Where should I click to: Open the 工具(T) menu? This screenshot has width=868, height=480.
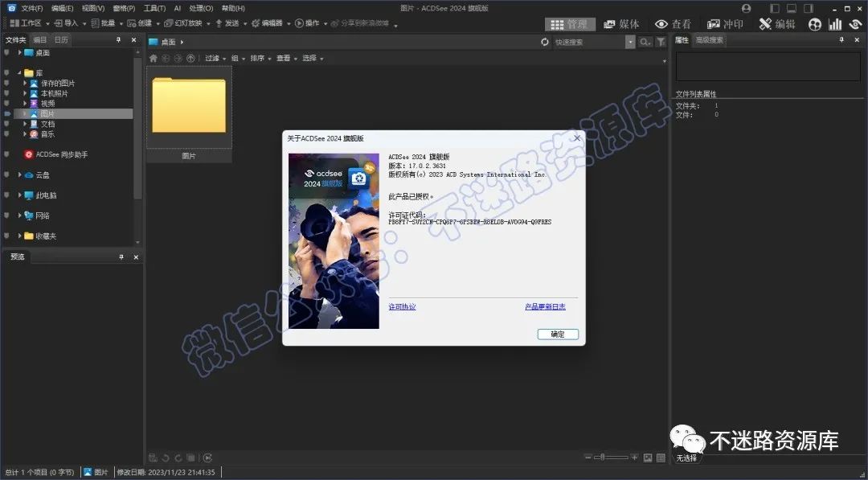[x=154, y=8]
